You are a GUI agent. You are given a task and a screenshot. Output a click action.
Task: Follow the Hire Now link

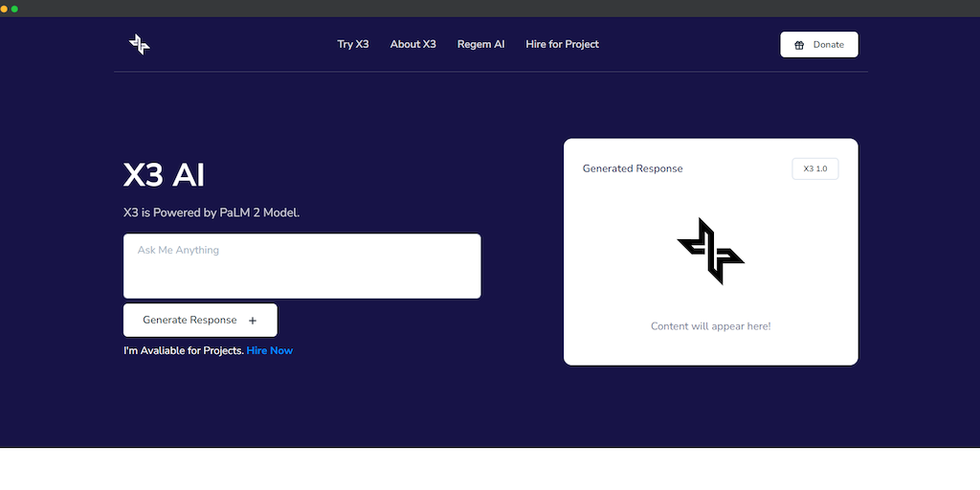269,350
